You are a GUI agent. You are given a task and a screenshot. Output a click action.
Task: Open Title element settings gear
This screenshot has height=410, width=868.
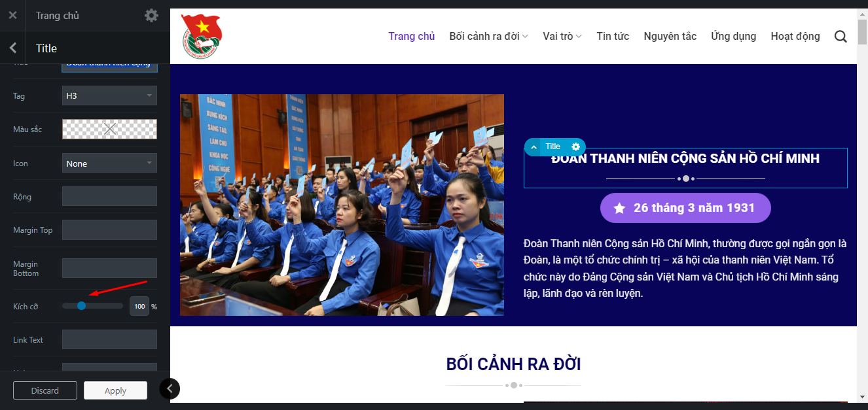575,146
